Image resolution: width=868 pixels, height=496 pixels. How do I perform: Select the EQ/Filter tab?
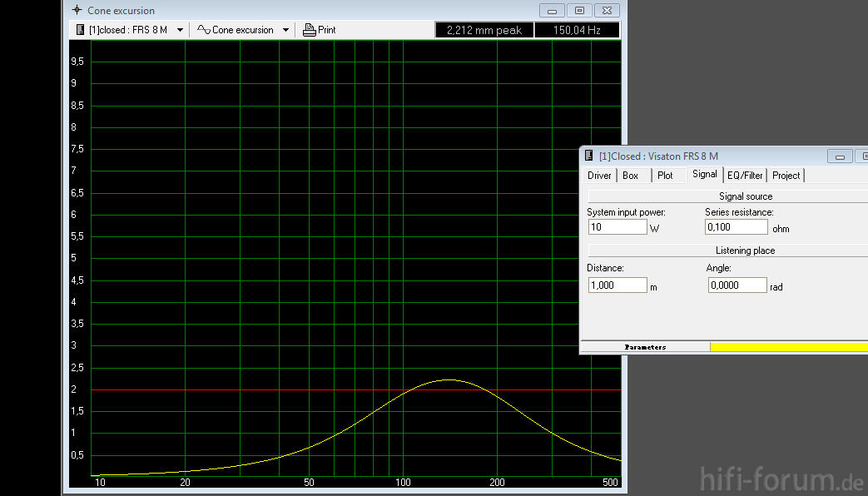[x=745, y=176]
